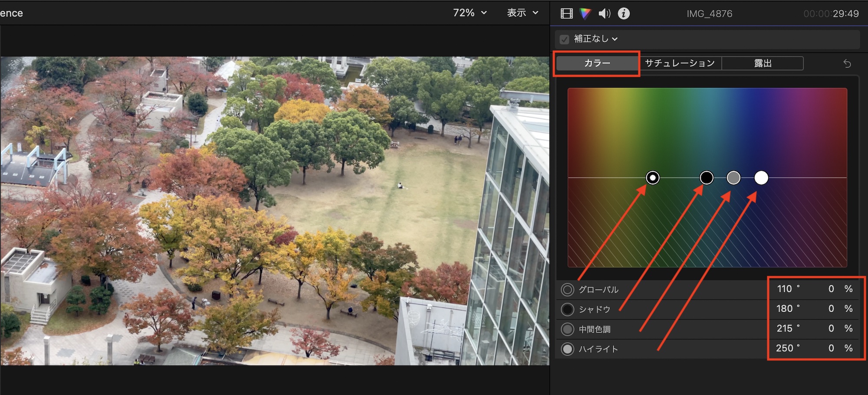This screenshot has width=868, height=395.
Task: Switch to the 露出 tab
Action: click(x=763, y=63)
